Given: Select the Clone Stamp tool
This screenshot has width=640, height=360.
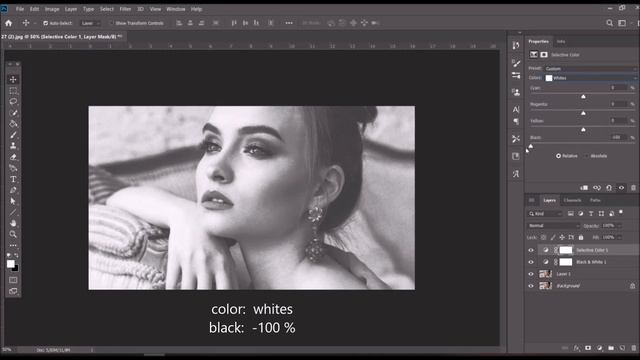Looking at the screenshot, I should coord(13,146).
